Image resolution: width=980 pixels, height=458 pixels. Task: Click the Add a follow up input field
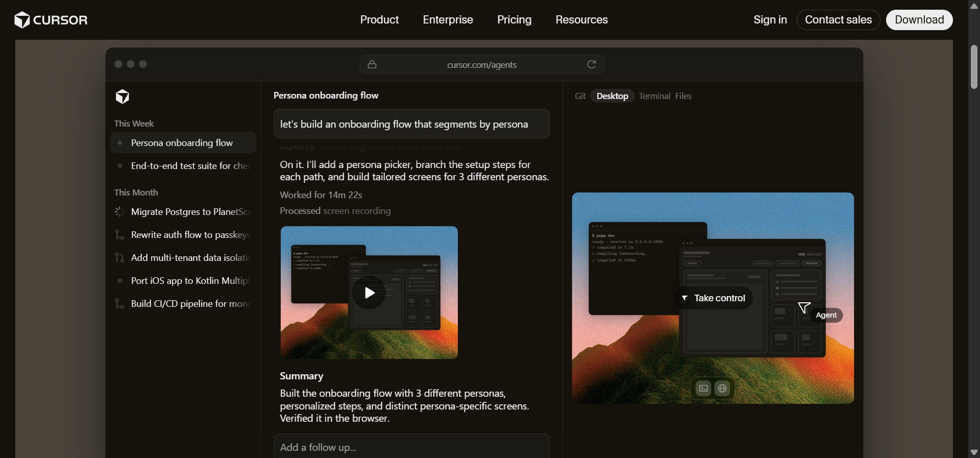412,446
